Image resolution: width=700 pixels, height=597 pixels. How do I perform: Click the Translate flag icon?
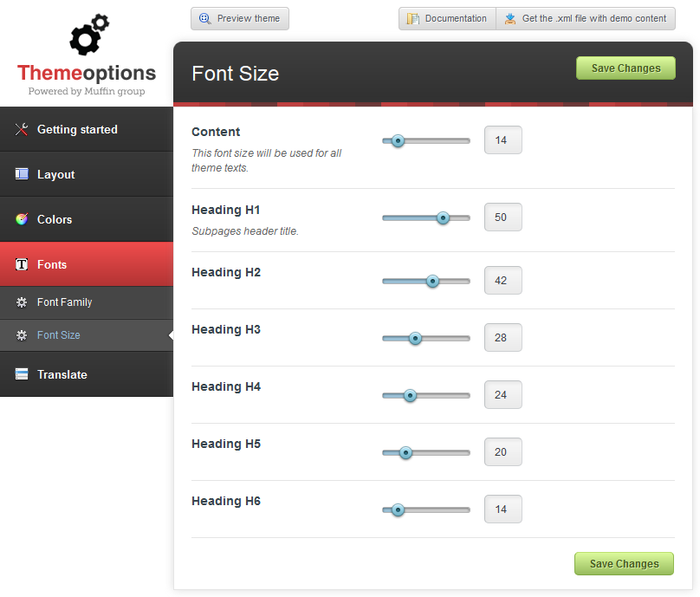click(22, 374)
